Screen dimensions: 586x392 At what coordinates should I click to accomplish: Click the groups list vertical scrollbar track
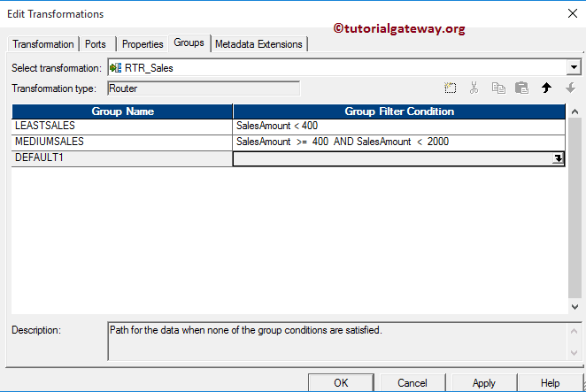click(x=574, y=207)
